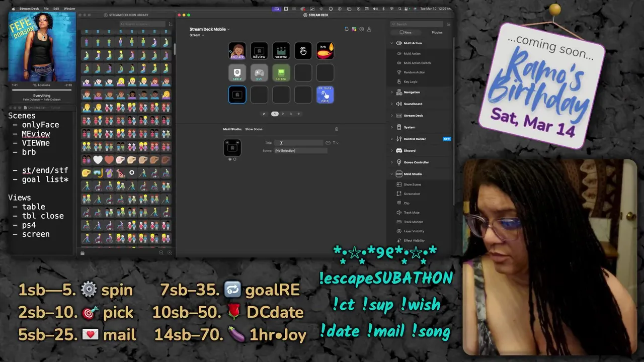
Task: Choose the Effect Visibility action
Action: click(x=414, y=240)
